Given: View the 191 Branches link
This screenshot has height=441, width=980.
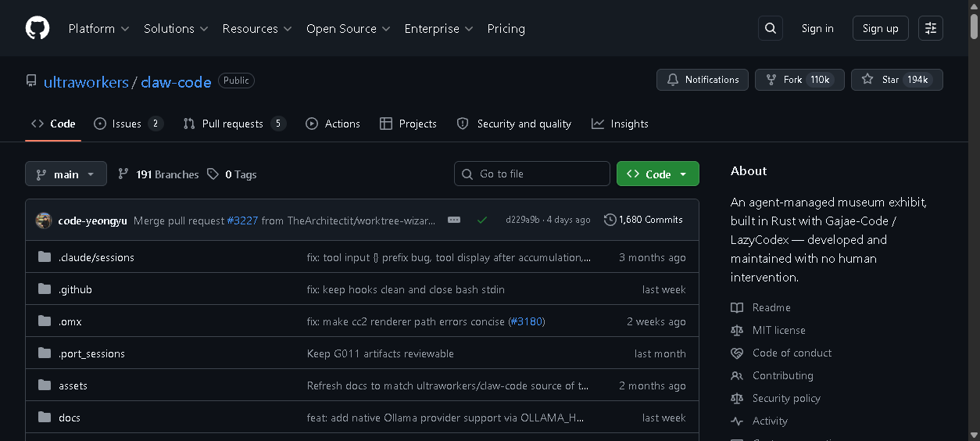Looking at the screenshot, I should [158, 174].
